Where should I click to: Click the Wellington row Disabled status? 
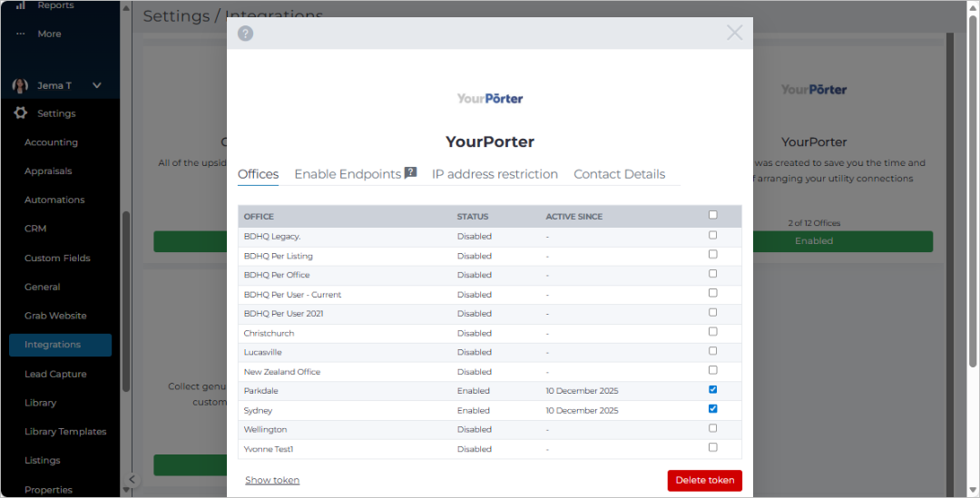475,430
